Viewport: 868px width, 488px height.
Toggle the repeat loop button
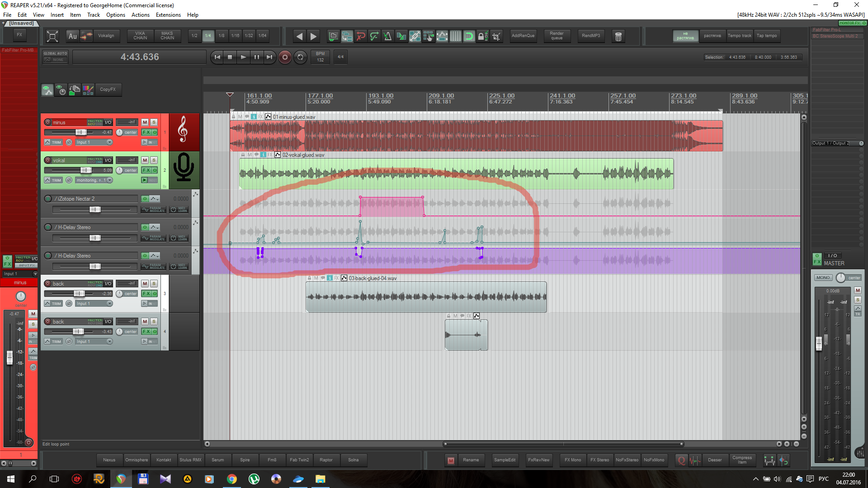point(300,57)
